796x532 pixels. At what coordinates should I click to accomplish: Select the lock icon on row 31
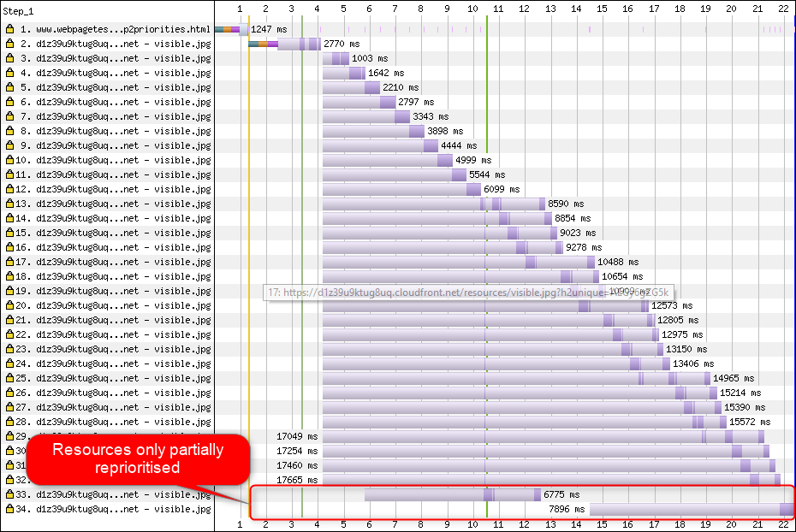pos(9,465)
